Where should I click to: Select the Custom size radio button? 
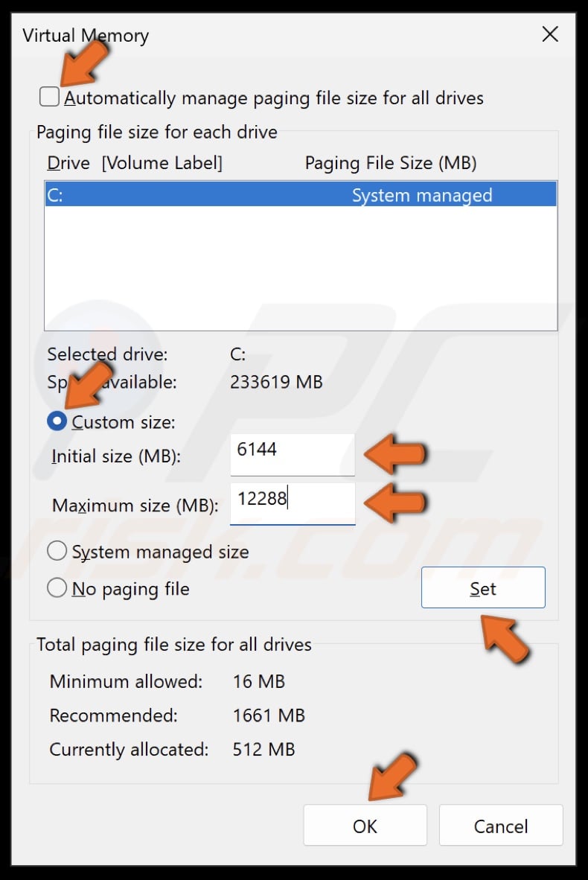coord(57,421)
